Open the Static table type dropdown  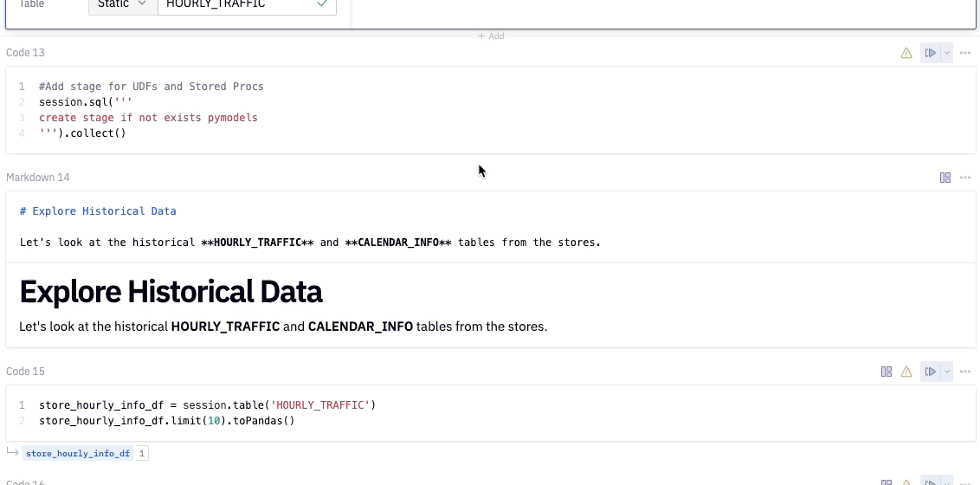click(x=122, y=4)
